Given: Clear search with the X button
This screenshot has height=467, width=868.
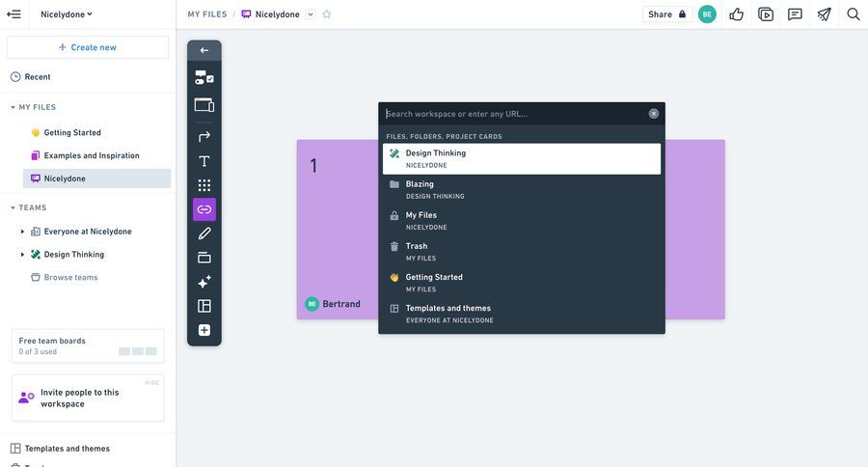Looking at the screenshot, I should point(654,114).
